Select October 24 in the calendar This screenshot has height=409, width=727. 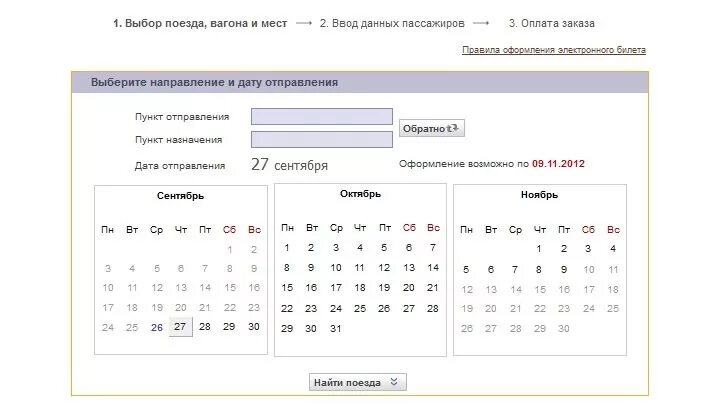[x=336, y=308]
